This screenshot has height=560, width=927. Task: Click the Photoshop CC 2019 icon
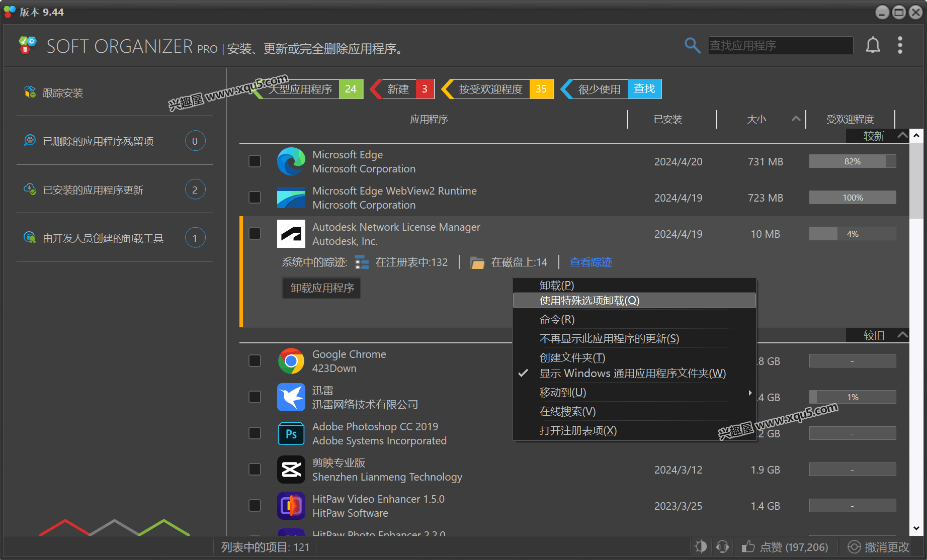pyautogui.click(x=291, y=433)
